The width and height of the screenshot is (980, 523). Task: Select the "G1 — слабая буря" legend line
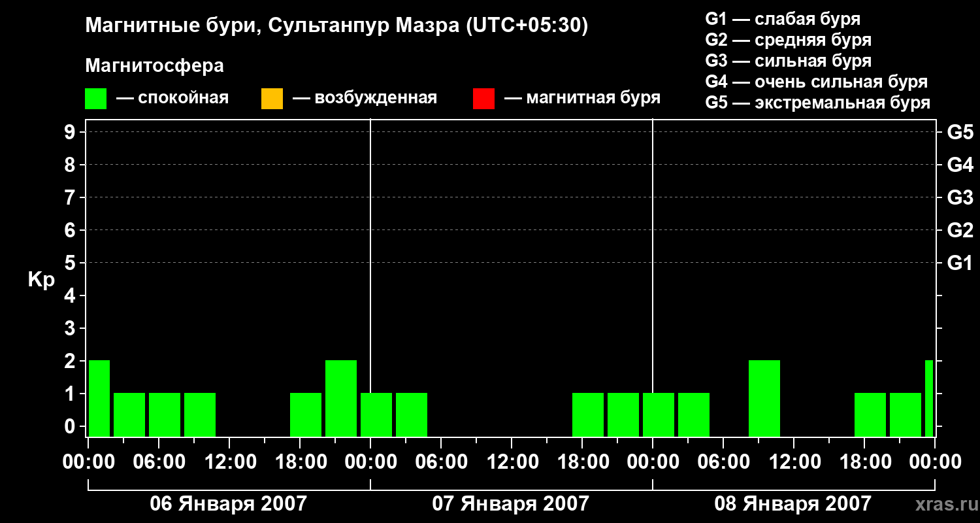tap(783, 19)
